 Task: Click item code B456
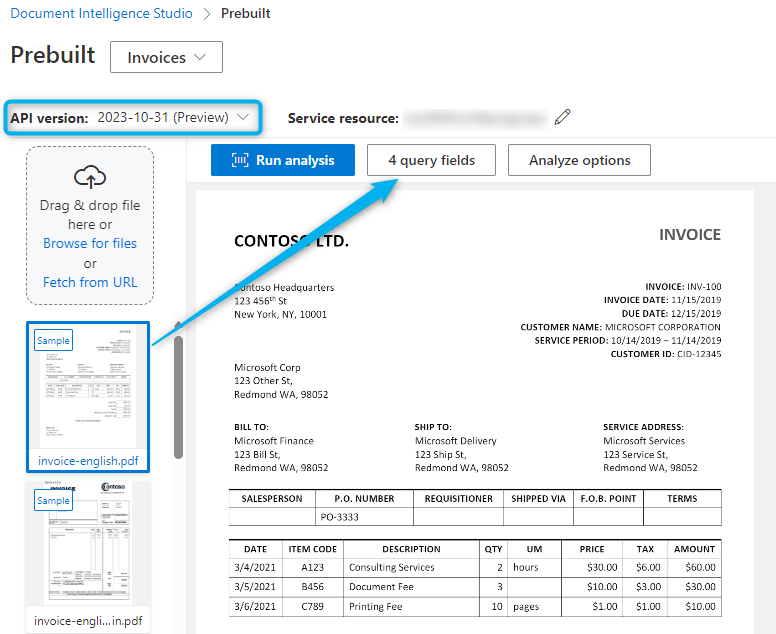tap(312, 587)
